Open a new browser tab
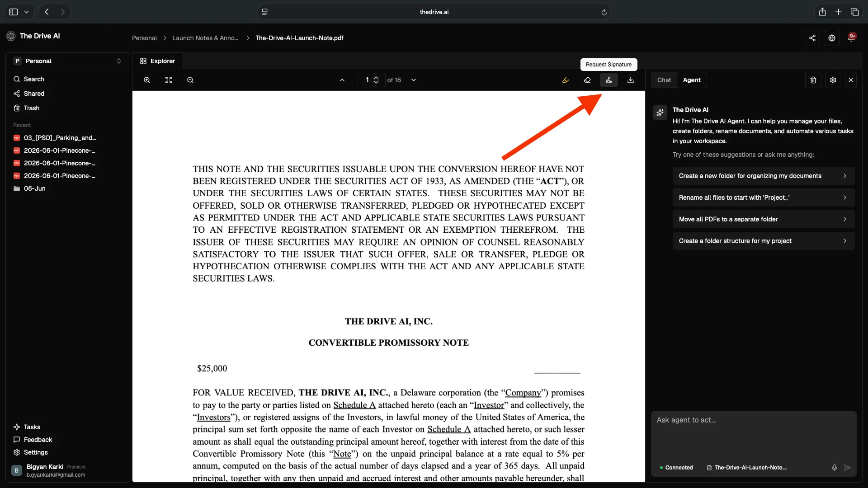Image resolution: width=868 pixels, height=488 pixels. pos(839,12)
